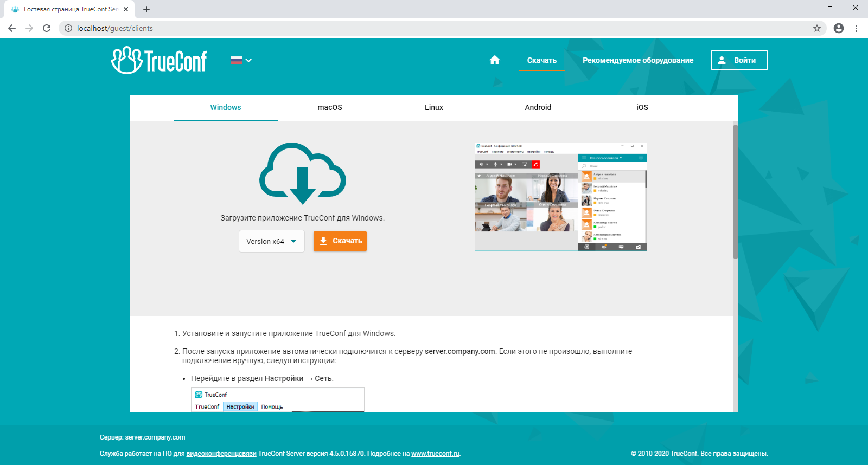Viewport: 868px width, 465px height.
Task: Open a new browser tab
Action: point(146,9)
